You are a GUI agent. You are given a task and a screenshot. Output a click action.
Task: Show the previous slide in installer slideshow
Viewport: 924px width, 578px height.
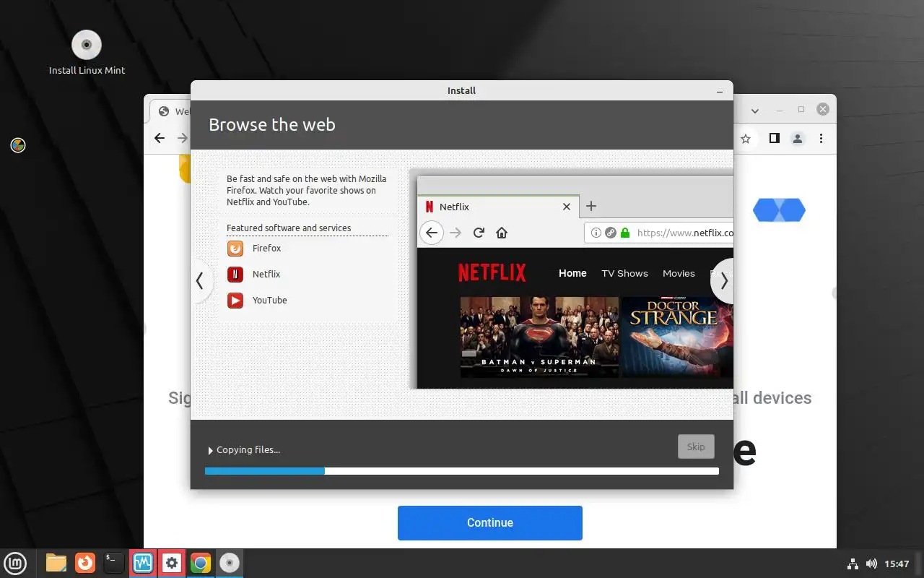pyautogui.click(x=200, y=281)
